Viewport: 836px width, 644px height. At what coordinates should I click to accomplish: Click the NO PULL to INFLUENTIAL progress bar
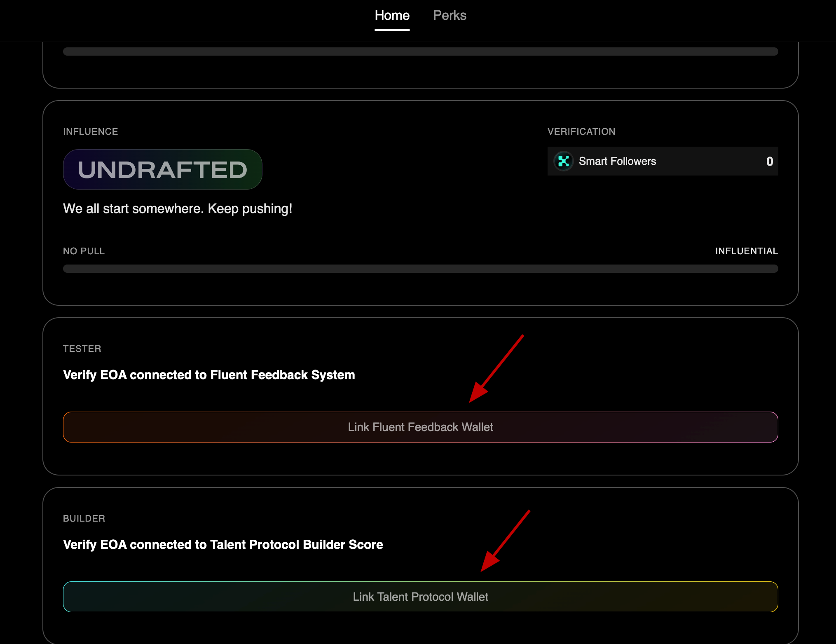coord(420,269)
